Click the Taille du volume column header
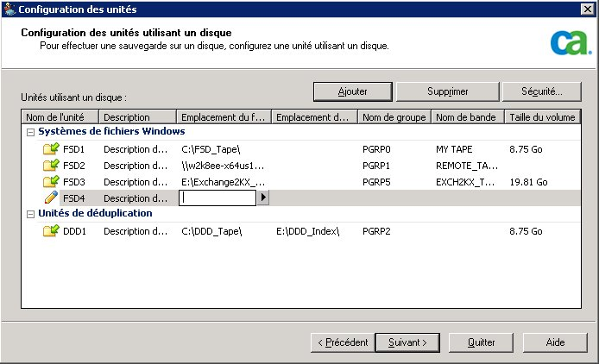The image size is (599, 364). 542,117
